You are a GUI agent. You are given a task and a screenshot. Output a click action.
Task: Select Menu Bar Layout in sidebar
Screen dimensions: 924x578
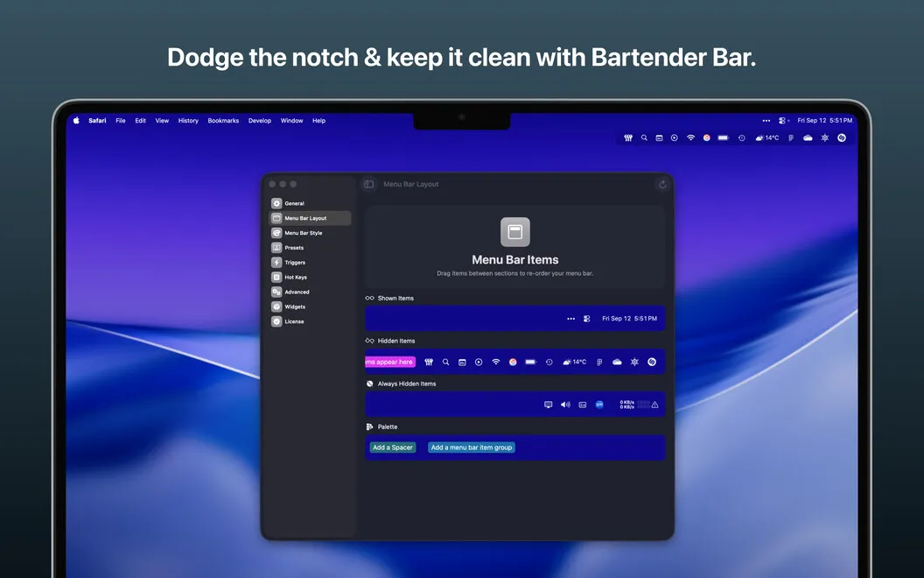(310, 218)
